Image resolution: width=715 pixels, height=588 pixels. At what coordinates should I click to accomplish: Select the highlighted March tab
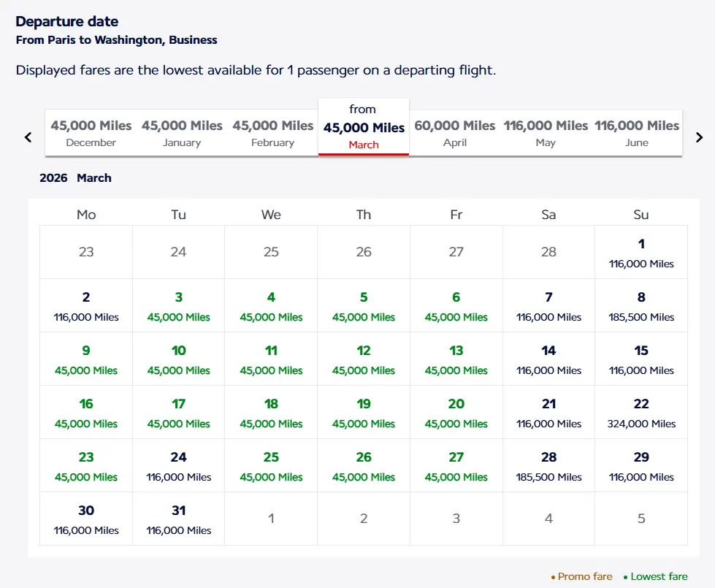(364, 127)
